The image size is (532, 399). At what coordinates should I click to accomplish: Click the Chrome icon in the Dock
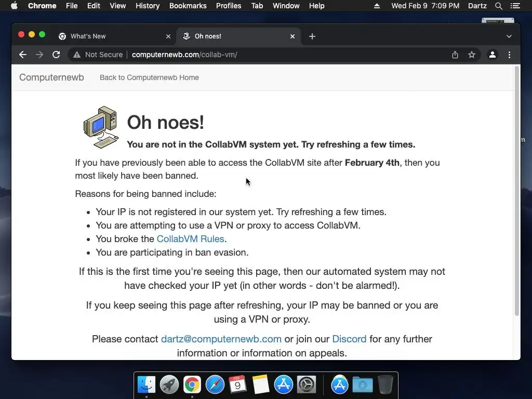point(192,385)
